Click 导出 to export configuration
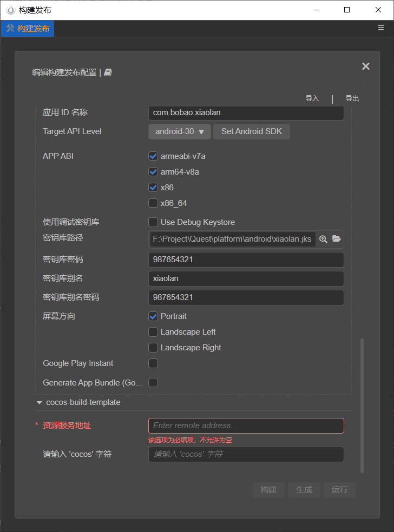The image size is (394, 532). point(352,98)
